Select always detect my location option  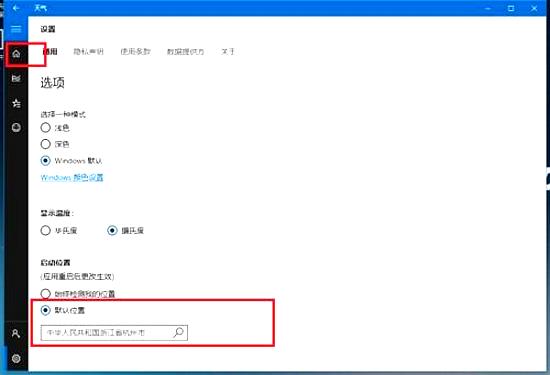[x=46, y=294]
